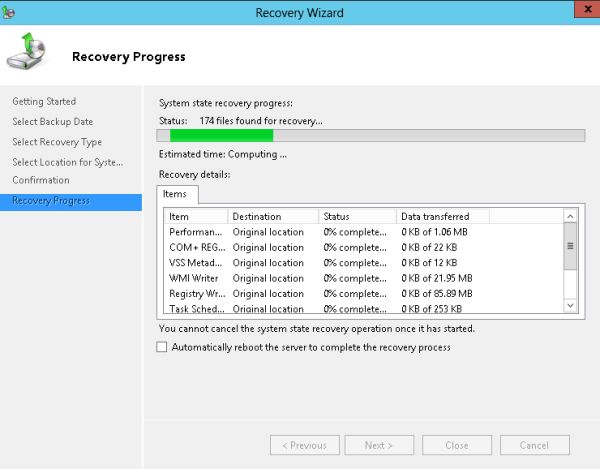Click the system state recovery progress bar

pos(371,135)
